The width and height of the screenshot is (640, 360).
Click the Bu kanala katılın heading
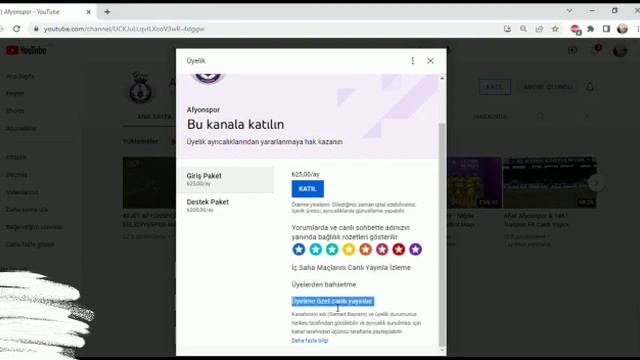(236, 124)
